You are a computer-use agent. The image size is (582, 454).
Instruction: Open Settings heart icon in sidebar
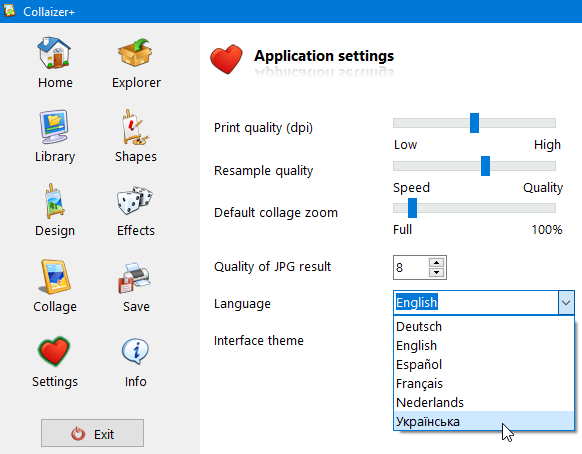(x=54, y=351)
